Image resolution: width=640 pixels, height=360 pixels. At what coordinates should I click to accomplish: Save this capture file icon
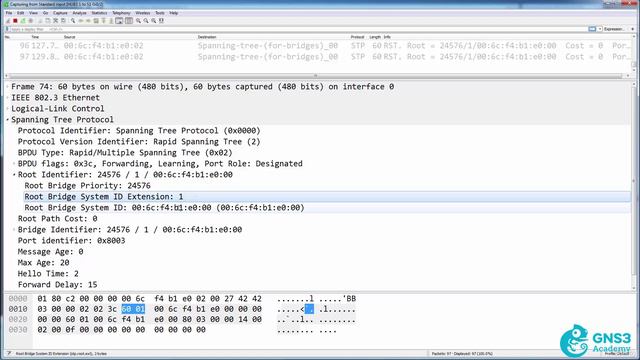[x=48, y=20]
